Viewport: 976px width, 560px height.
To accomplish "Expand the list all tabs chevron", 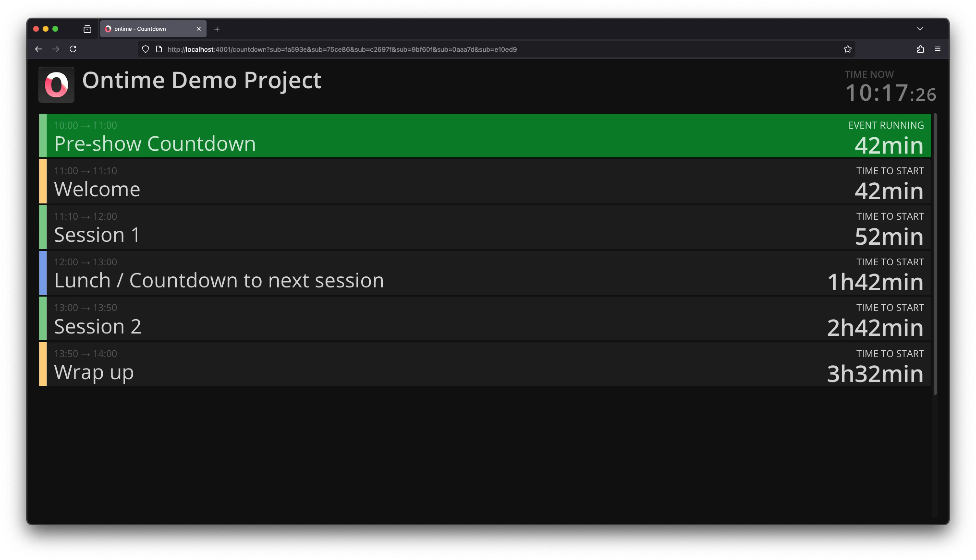I will 920,29.
